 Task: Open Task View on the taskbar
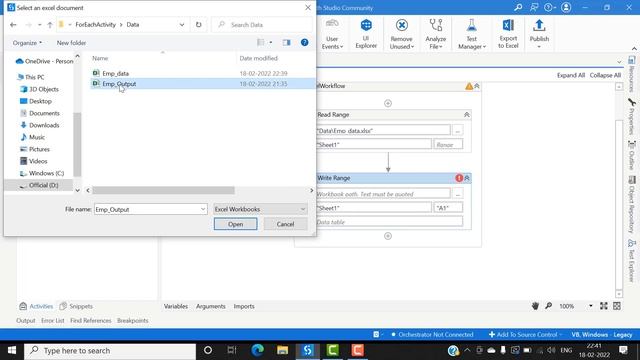pos(232,350)
